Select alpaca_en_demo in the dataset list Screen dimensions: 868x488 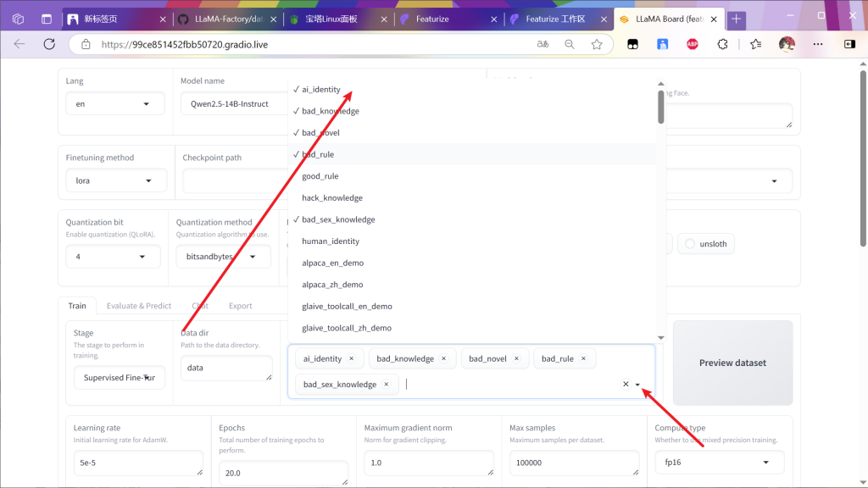[471, 263]
